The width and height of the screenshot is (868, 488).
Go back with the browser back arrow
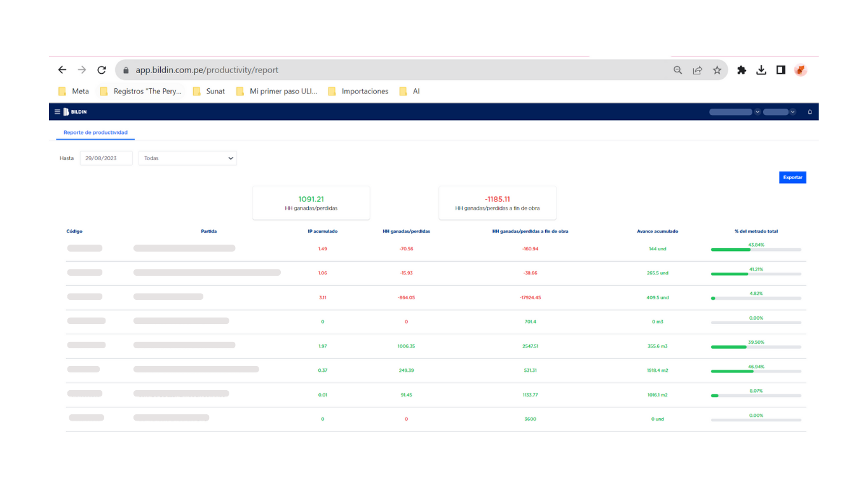pos(62,70)
